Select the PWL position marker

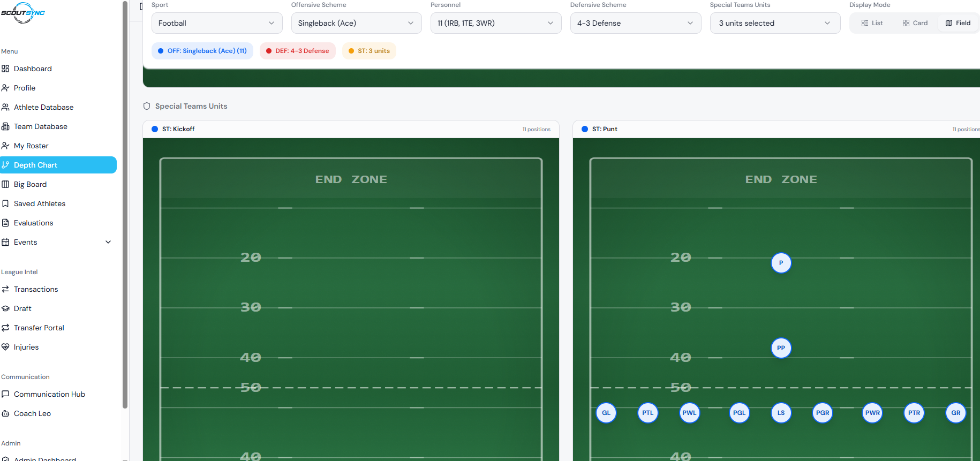pyautogui.click(x=689, y=413)
